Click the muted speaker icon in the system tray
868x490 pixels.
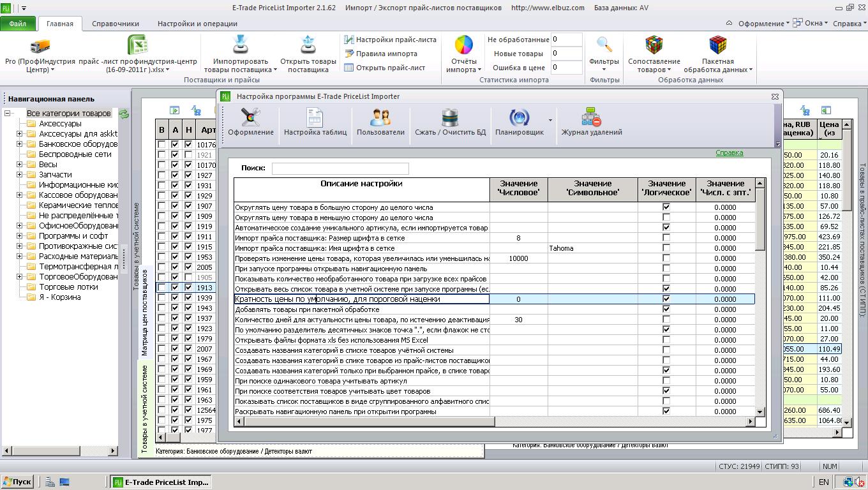pos(860,482)
